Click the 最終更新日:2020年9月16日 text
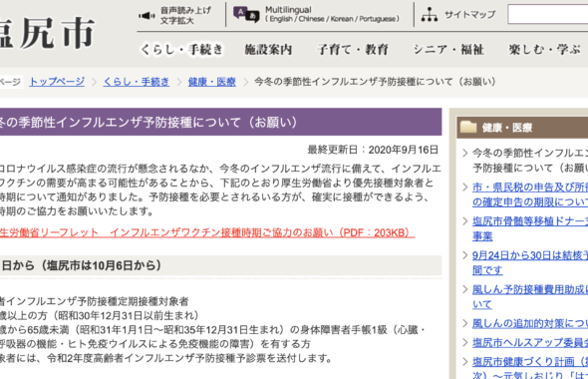Screen dimensions: 588x379 (x=373, y=150)
